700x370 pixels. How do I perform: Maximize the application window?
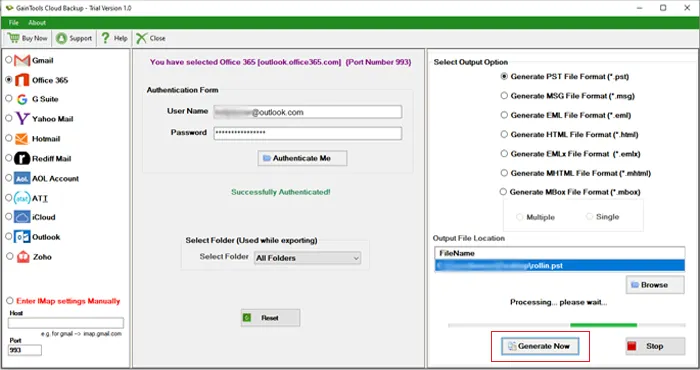663,8
